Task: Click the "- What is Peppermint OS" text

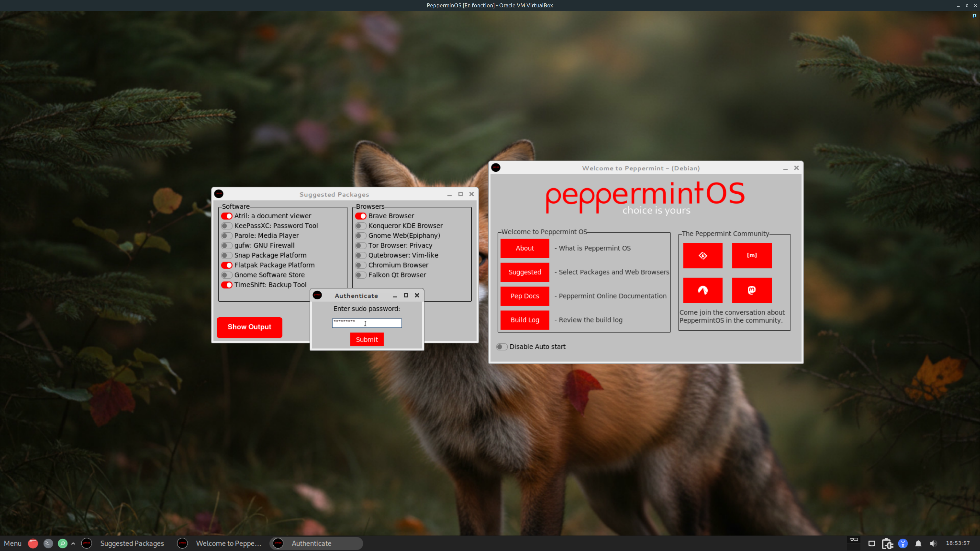Action: tap(593, 248)
